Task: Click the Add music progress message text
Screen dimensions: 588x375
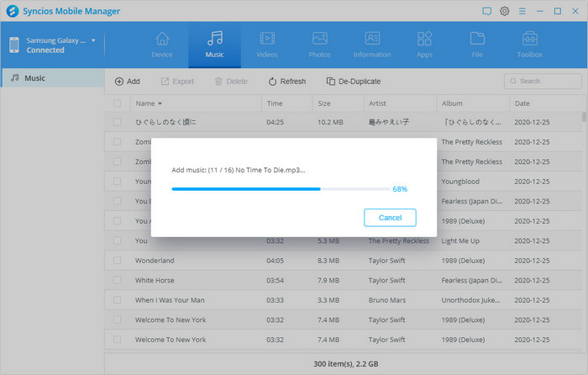Action: coord(238,170)
